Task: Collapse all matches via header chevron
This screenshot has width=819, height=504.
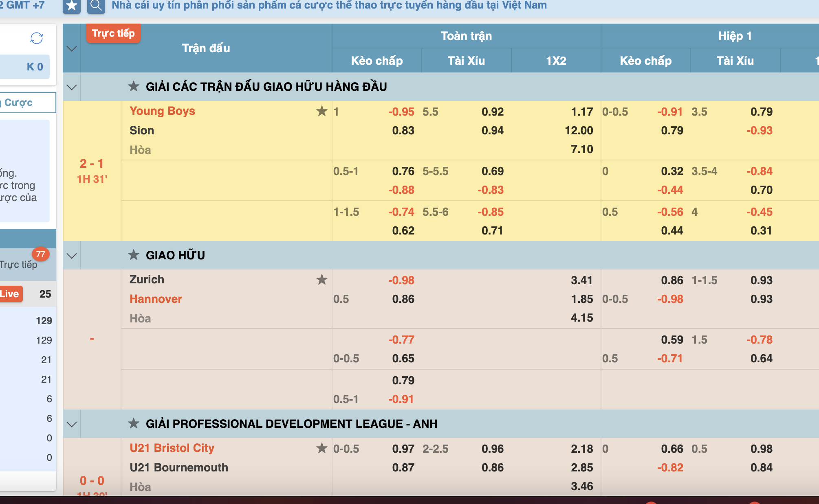Action: [x=72, y=48]
